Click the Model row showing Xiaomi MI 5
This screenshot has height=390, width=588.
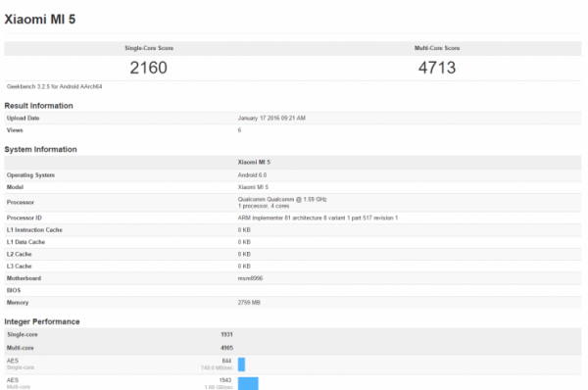tap(293, 187)
